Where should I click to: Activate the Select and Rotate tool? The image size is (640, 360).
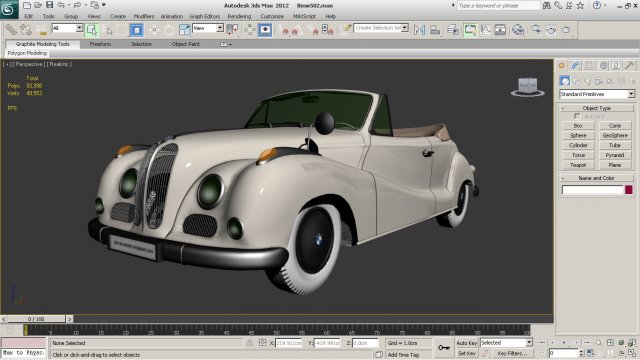pos(169,30)
